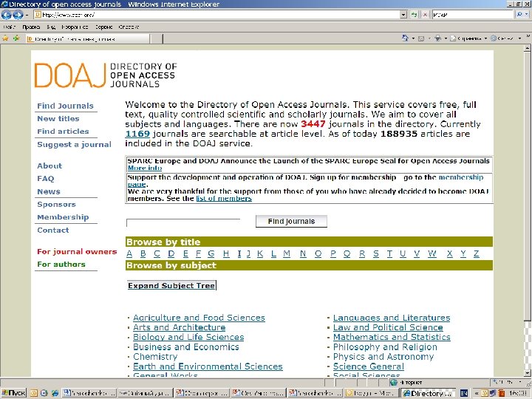Open the Файл menu
This screenshot has height=399, width=532.
[9, 27]
